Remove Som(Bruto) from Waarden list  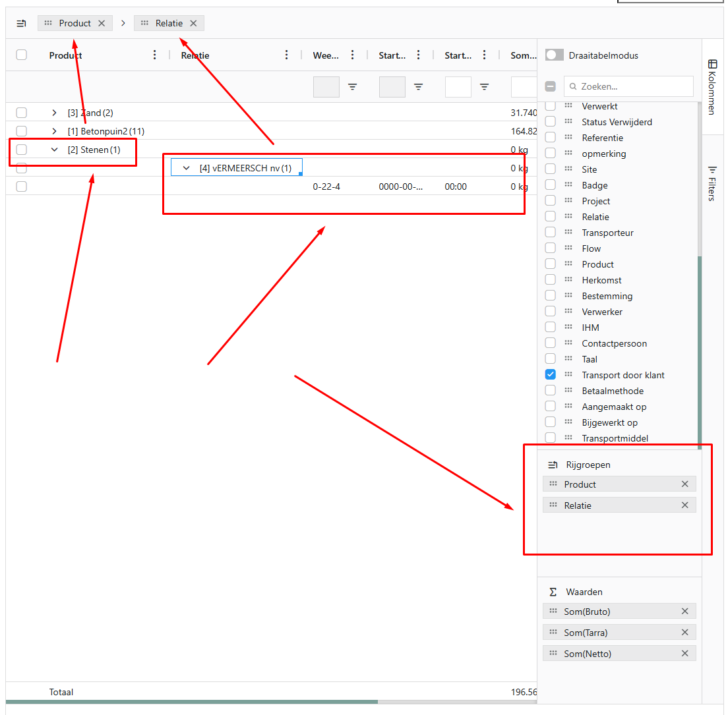click(x=684, y=612)
